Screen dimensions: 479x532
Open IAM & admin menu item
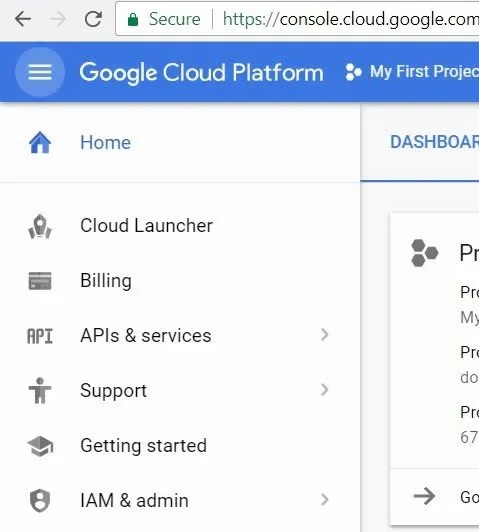(x=180, y=500)
